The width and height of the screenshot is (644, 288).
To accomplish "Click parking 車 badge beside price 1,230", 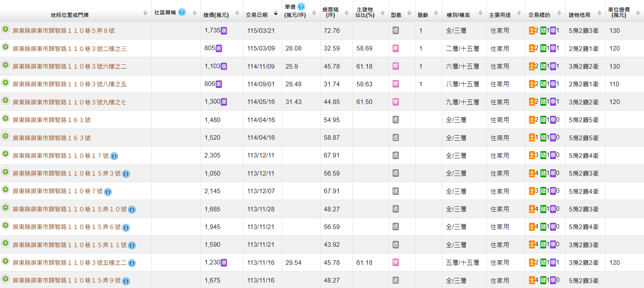I will pyautogui.click(x=224, y=262).
